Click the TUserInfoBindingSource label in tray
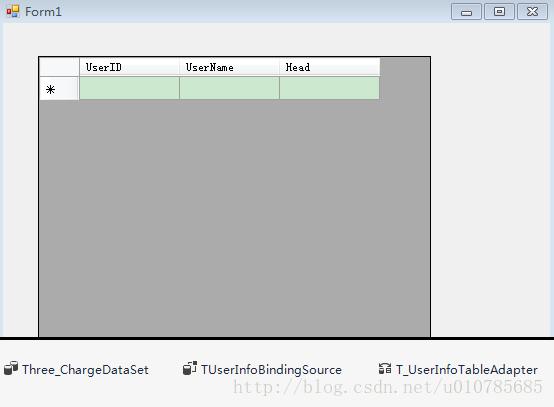 point(271,370)
